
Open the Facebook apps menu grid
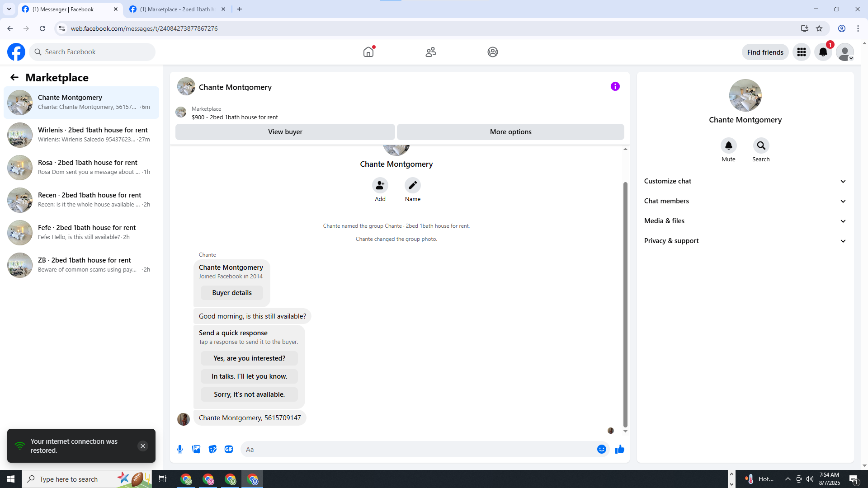tap(802, 52)
